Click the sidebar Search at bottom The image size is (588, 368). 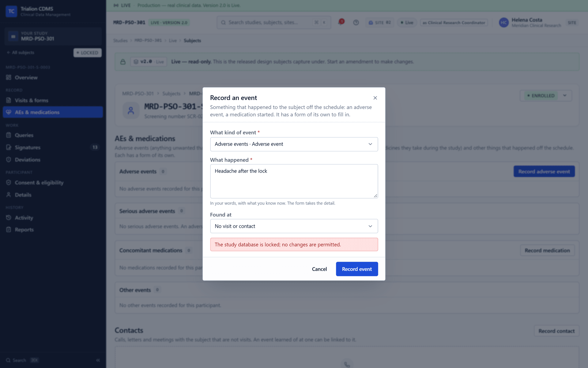tap(22, 360)
